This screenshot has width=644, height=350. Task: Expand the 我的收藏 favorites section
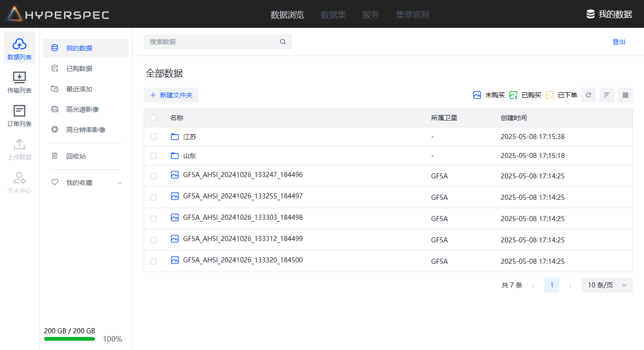tap(119, 183)
